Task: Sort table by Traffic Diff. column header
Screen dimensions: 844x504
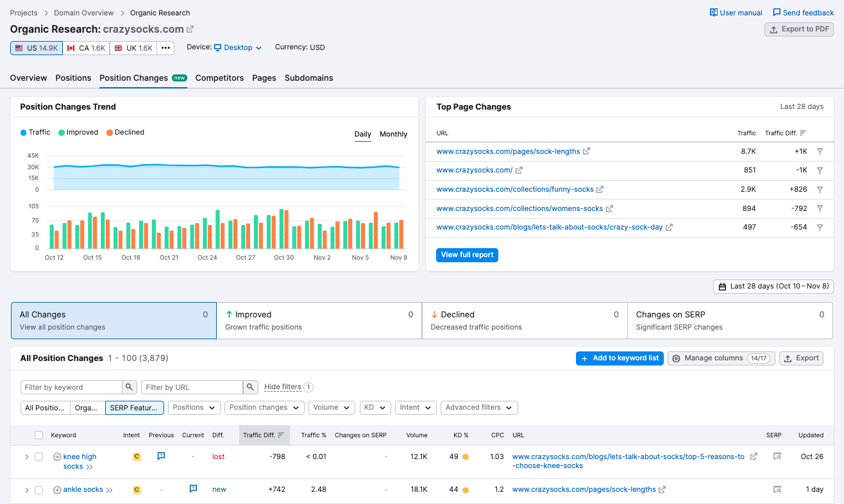Action: click(x=264, y=435)
